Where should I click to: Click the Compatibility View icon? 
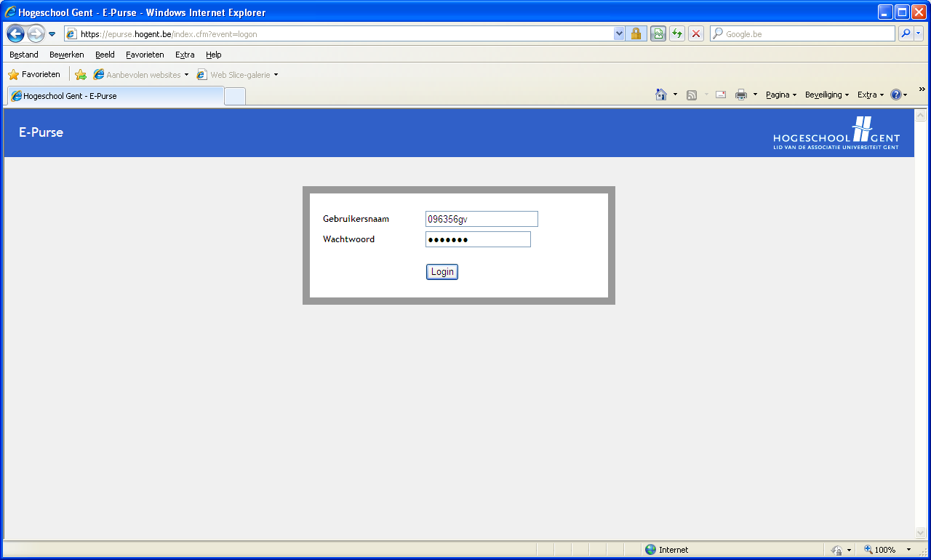click(658, 33)
